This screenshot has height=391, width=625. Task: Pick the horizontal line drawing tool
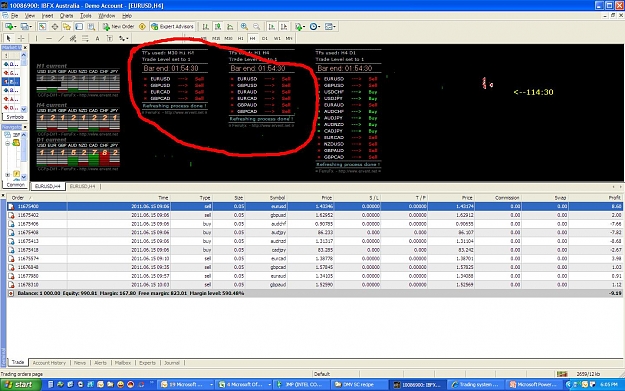coord(49,38)
